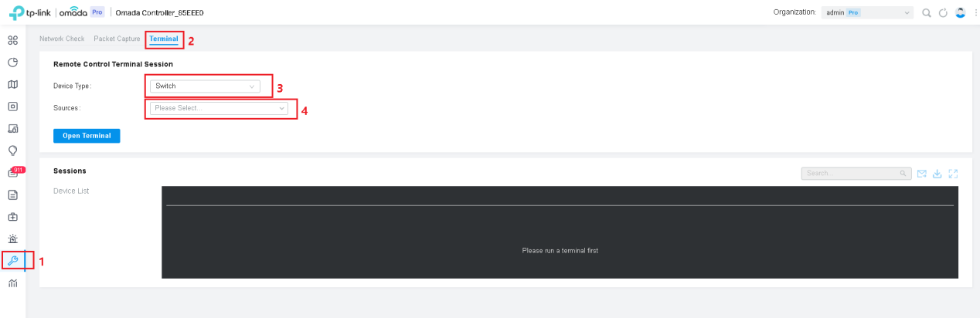Open the Dashboard grid icon in the sidebar

tap(12, 40)
